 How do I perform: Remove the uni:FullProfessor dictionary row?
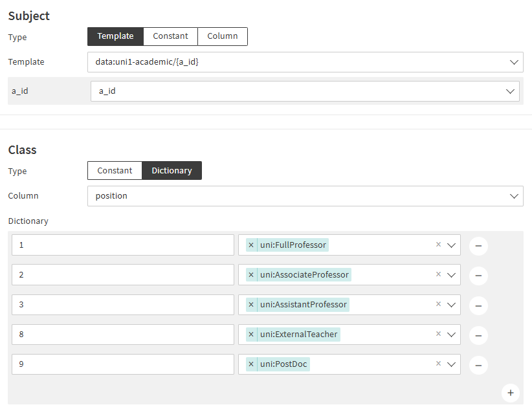pyautogui.click(x=478, y=246)
